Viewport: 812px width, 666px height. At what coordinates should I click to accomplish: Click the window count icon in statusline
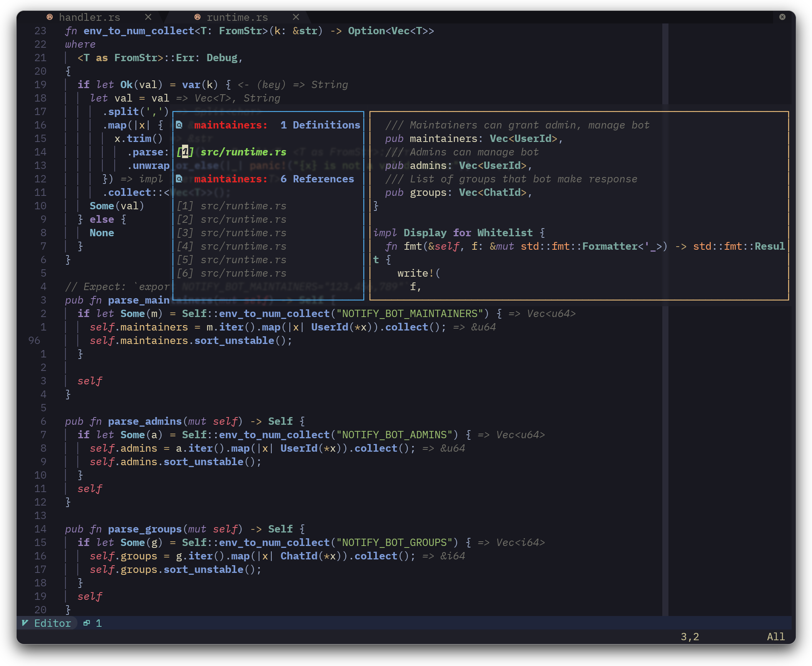click(87, 623)
